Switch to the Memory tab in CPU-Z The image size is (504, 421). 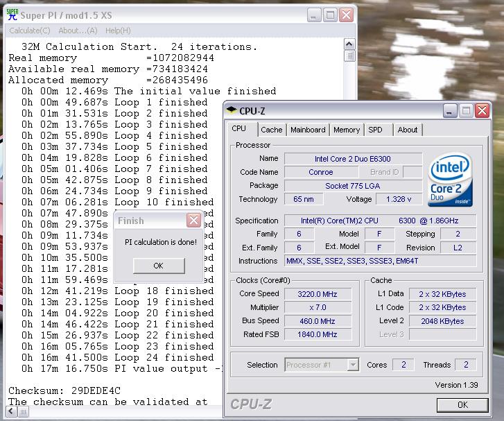(347, 130)
